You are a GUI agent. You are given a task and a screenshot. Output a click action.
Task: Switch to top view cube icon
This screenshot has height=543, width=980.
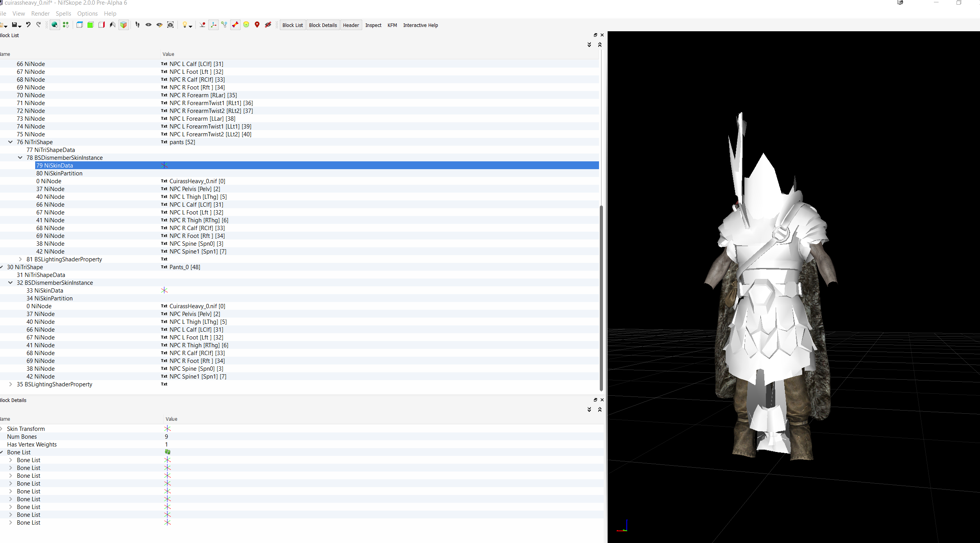(x=79, y=25)
